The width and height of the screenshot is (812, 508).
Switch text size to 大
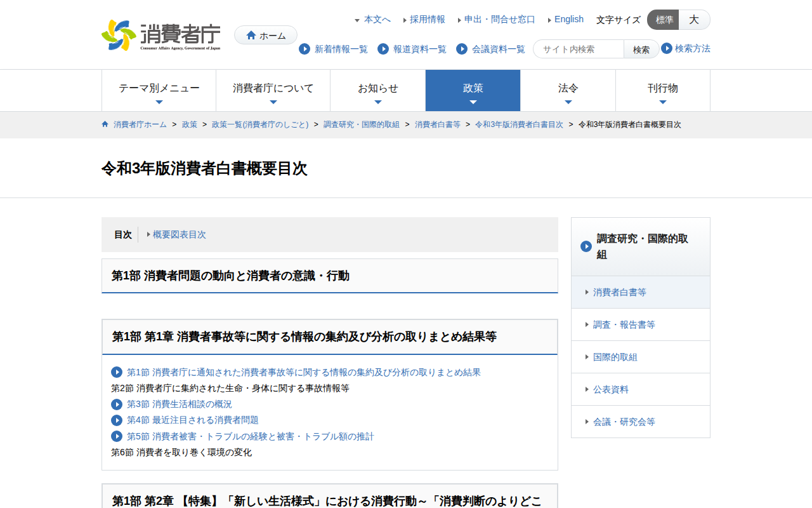(694, 20)
